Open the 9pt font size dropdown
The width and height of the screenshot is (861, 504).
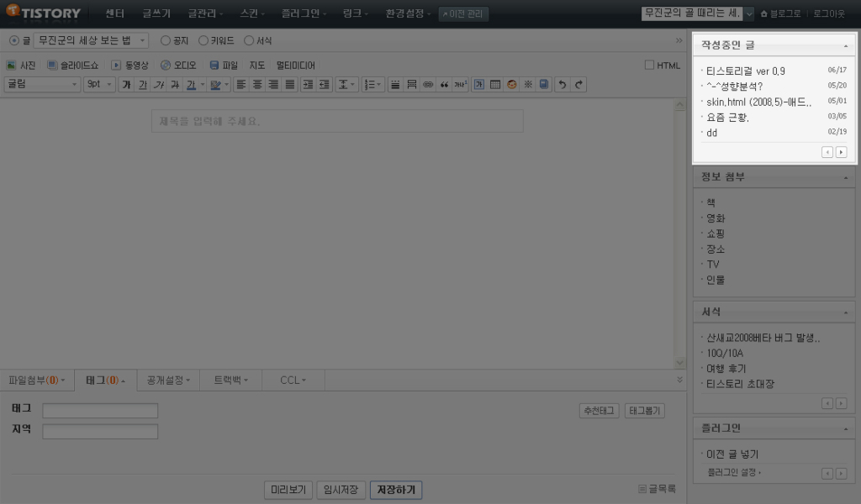(x=99, y=85)
